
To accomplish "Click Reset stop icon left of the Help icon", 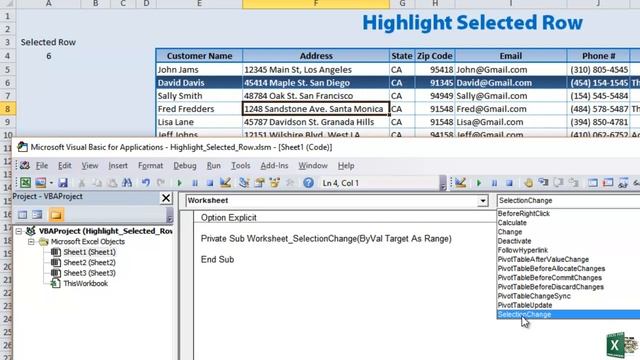I will (x=210, y=183).
